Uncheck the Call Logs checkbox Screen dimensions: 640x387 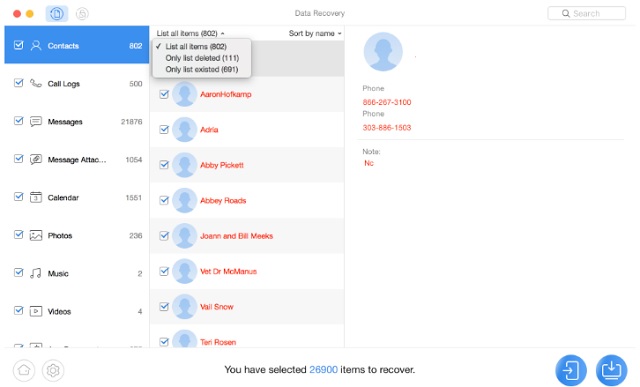pos(18,83)
